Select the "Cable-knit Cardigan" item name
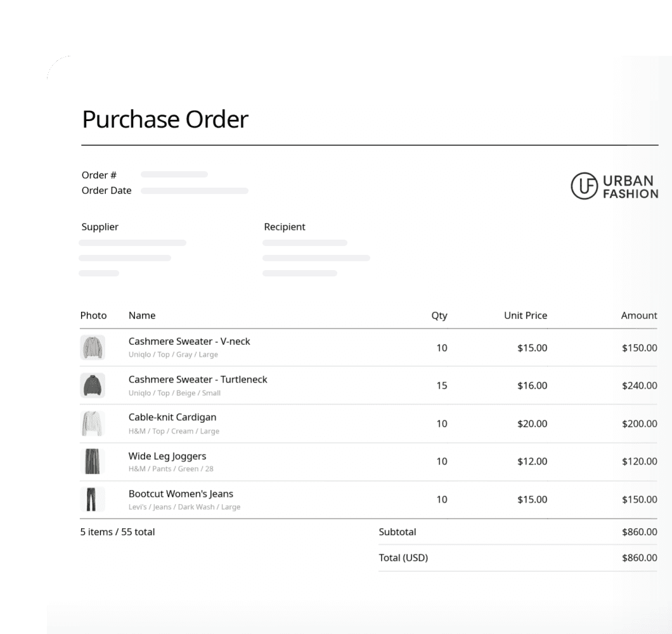The image size is (672, 634). click(172, 417)
